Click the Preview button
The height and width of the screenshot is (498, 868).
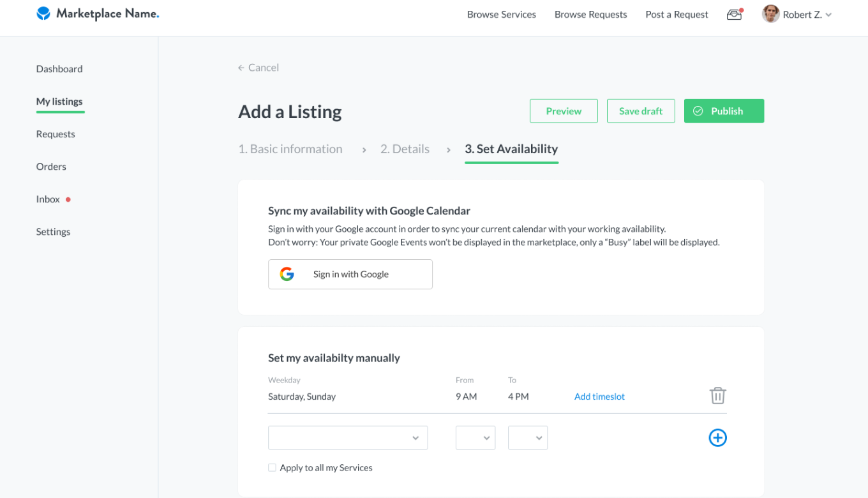(564, 111)
